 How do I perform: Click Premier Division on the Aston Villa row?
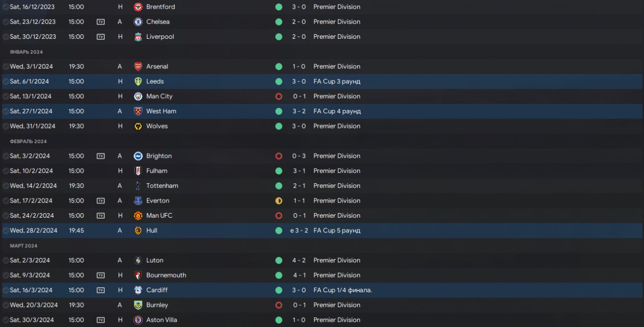point(337,320)
